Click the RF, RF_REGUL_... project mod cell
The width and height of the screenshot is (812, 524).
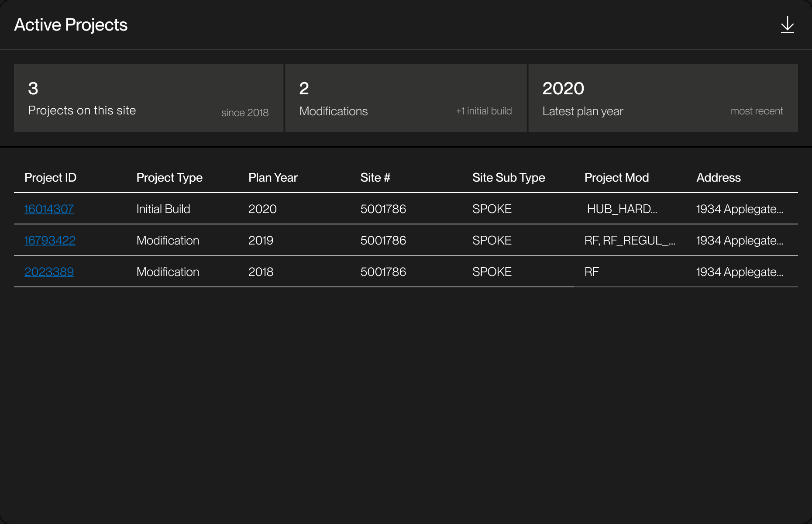(630, 240)
